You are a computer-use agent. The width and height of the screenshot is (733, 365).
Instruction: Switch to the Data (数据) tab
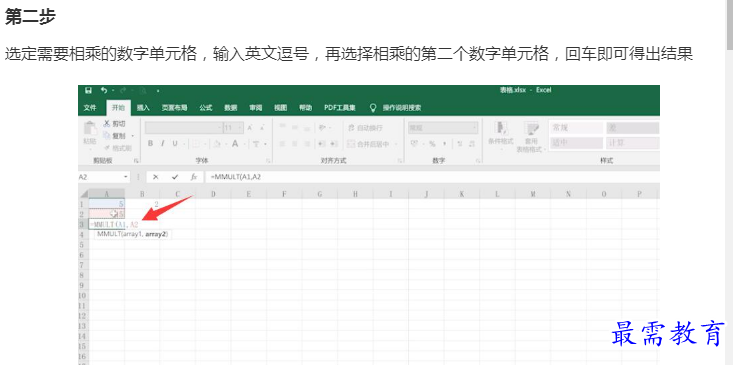pyautogui.click(x=230, y=108)
